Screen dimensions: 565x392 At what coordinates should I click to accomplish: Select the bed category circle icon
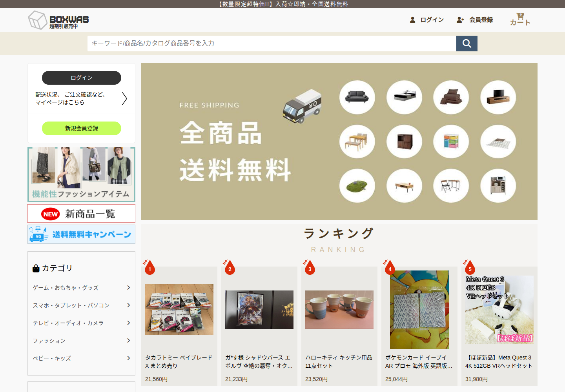pyautogui.click(x=404, y=97)
